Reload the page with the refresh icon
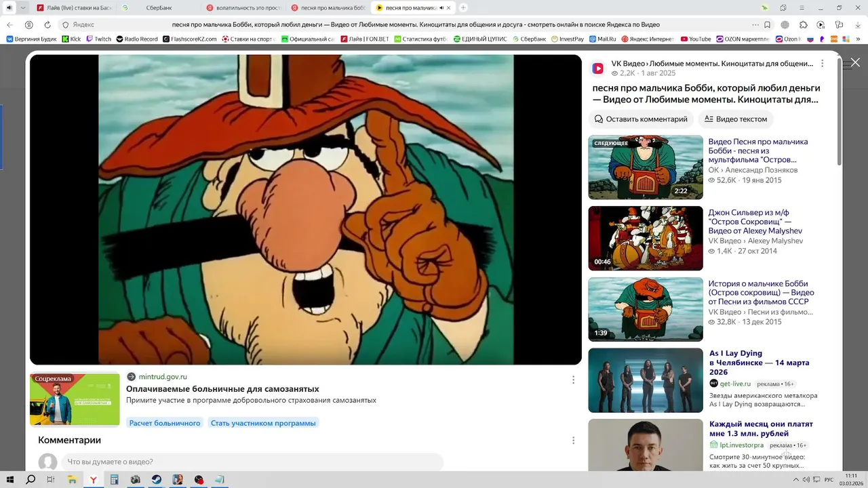This screenshot has height=488, width=868. (47, 24)
